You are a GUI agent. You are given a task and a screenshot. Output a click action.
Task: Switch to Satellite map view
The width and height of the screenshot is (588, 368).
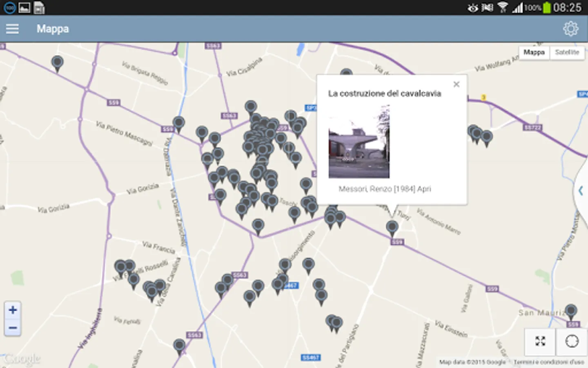click(567, 52)
